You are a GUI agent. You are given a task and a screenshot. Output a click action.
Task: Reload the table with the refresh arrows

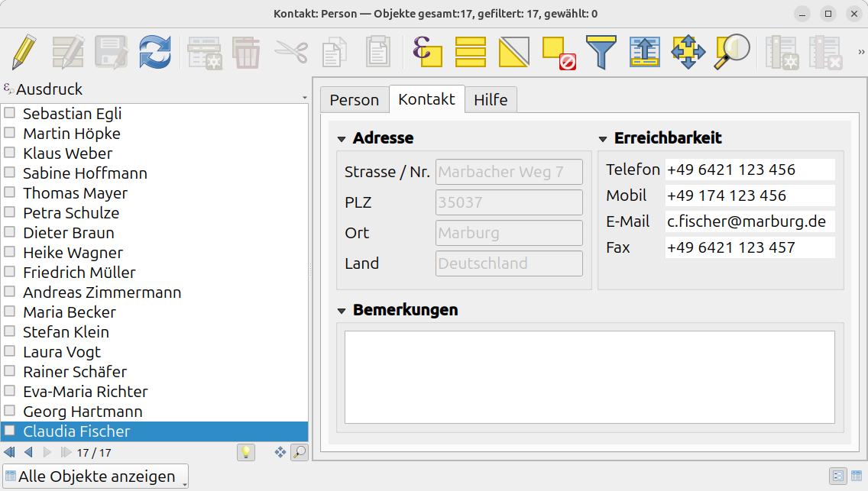tap(155, 53)
